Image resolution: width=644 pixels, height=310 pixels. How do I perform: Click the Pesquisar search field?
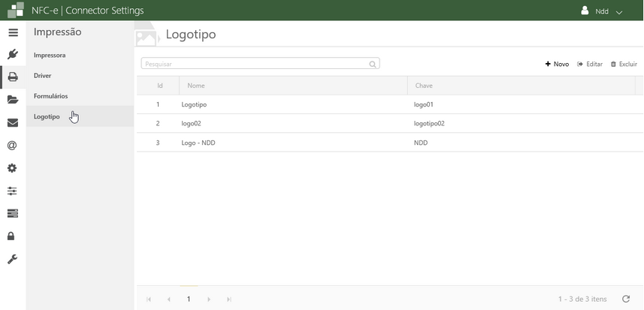[x=255, y=65]
